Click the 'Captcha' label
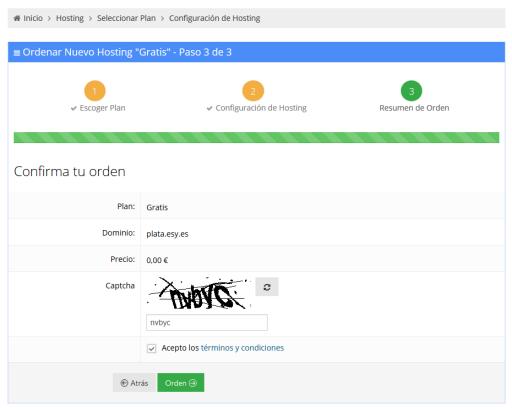Screen dimensions: 512x410 click(x=120, y=286)
